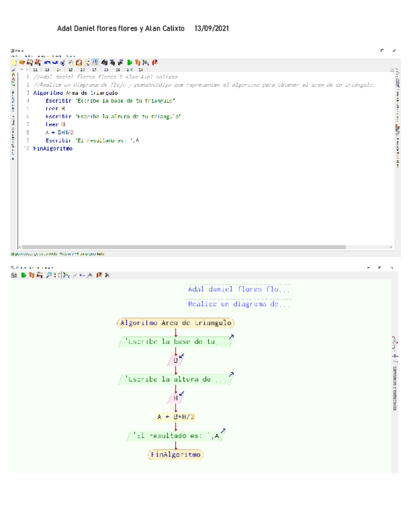This screenshot has width=411, height=532.
Task: Click the FinAlgoritmo end node
Action: point(176,454)
